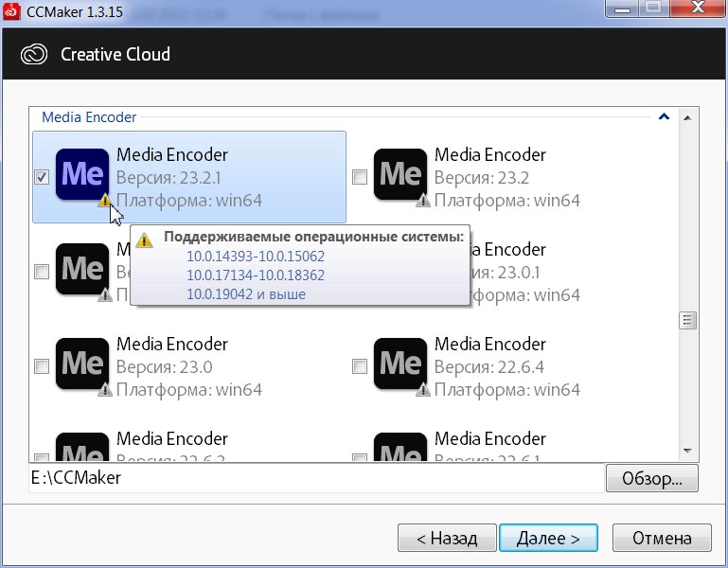Click the Media Encoder 23.2.1 app icon

tap(82, 174)
